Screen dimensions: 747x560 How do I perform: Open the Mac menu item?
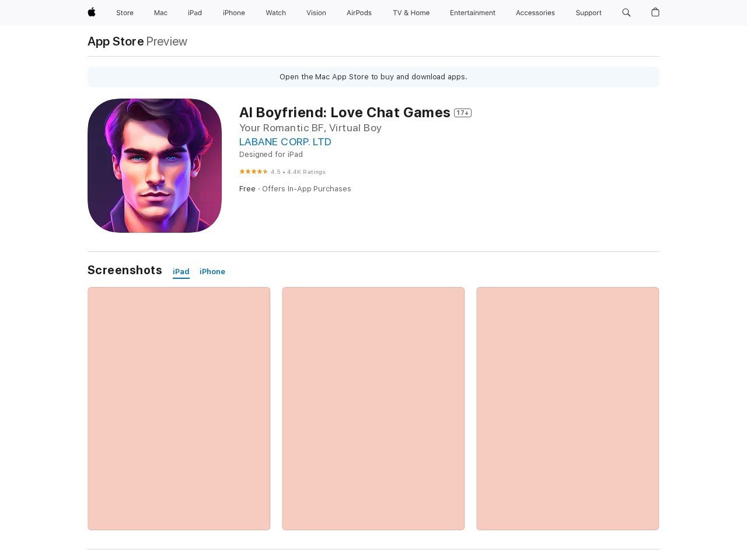[160, 13]
